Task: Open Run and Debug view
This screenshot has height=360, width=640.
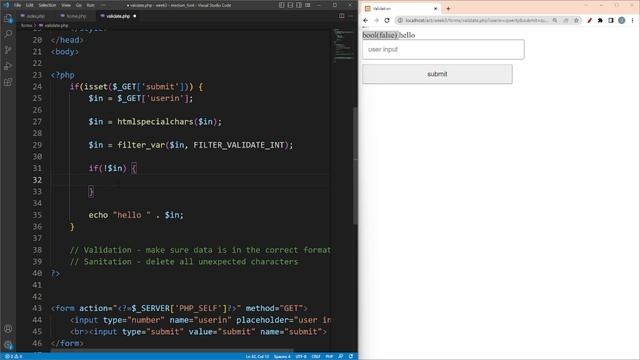Action: click(8, 66)
